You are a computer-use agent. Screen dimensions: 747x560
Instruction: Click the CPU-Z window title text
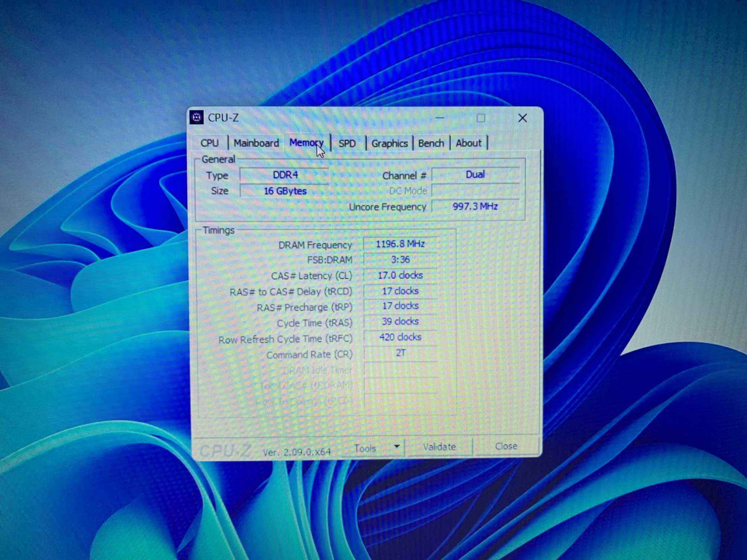click(x=223, y=118)
